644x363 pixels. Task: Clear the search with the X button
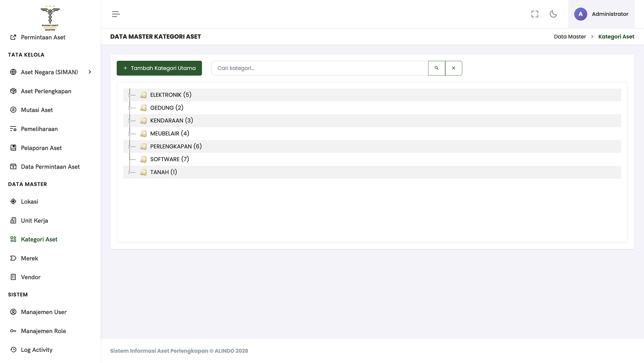[x=453, y=68]
